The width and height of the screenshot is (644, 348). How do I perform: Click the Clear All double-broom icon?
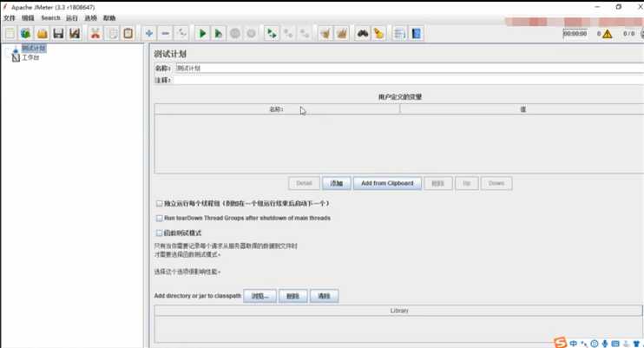342,33
